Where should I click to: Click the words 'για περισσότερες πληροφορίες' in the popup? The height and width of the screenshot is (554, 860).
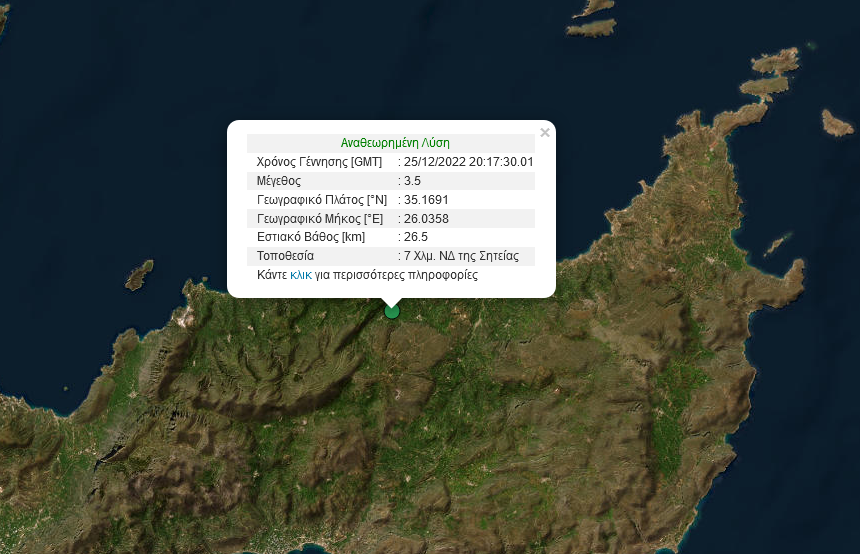396,274
